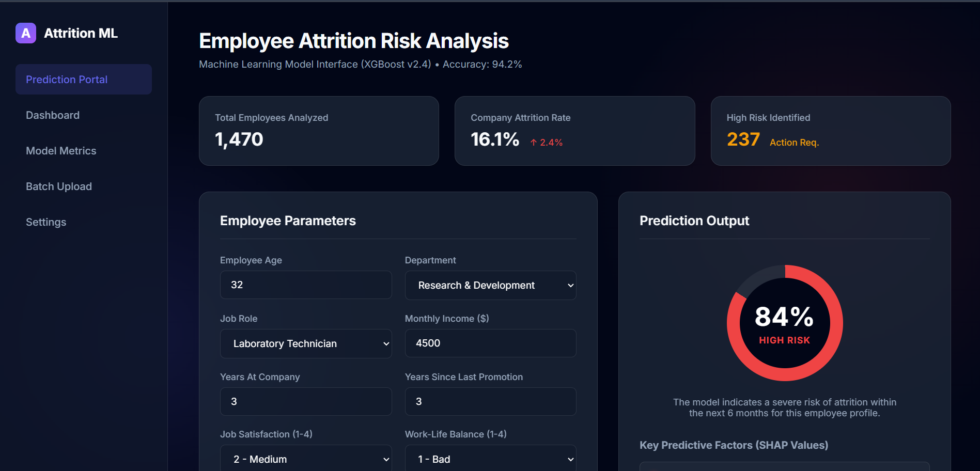980x471 pixels.
Task: Open the Work-Life Balance dropdown
Action: coord(490,459)
